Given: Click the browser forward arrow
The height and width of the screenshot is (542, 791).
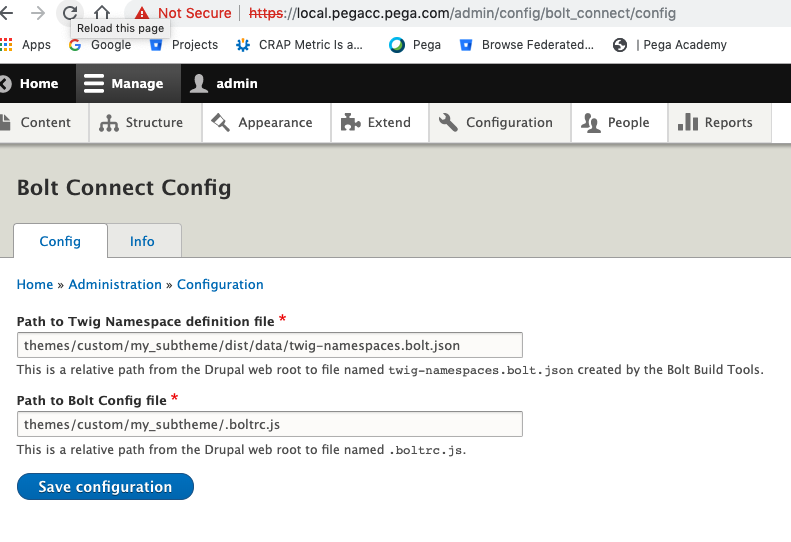Looking at the screenshot, I should click(38, 13).
